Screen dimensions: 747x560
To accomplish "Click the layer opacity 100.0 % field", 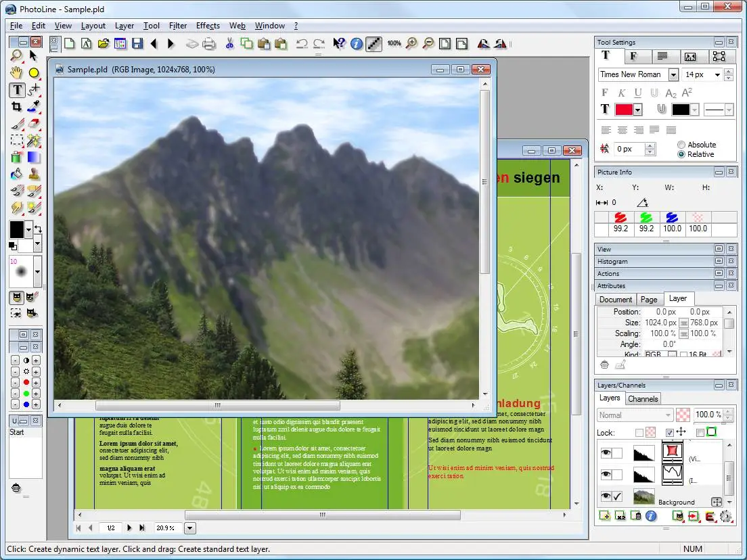I will (708, 415).
